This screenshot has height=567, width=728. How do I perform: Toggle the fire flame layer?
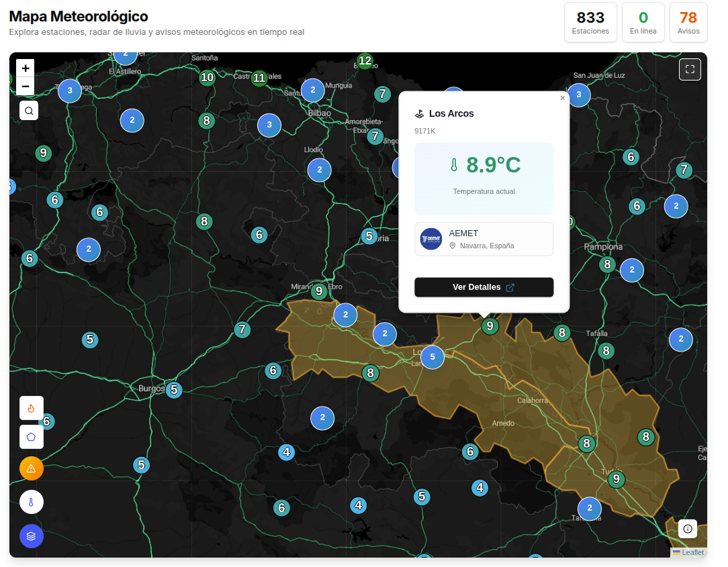(31, 408)
